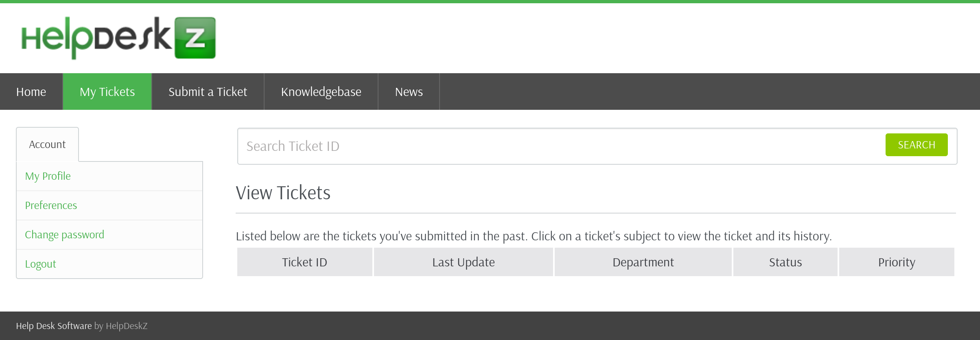Click the Status column header

click(x=785, y=262)
